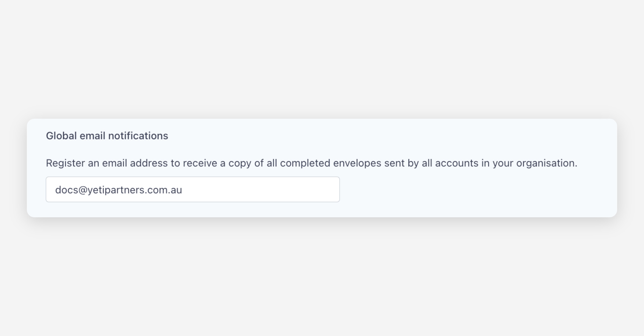644x336 pixels.
Task: Click the word 'organisation' in the description
Action: pos(546,163)
